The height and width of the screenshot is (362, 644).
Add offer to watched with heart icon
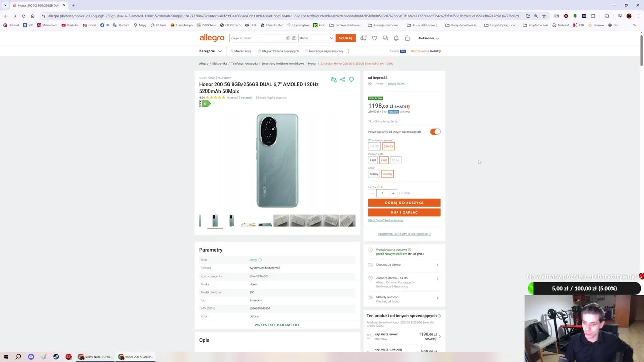pos(351,79)
